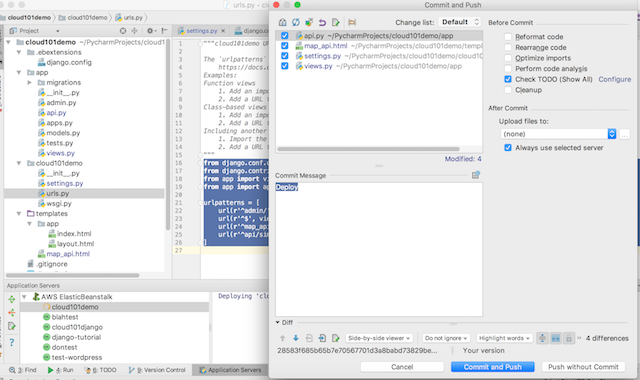Click the Diff file icon before compare icon
640x380 pixels.
click(309, 338)
